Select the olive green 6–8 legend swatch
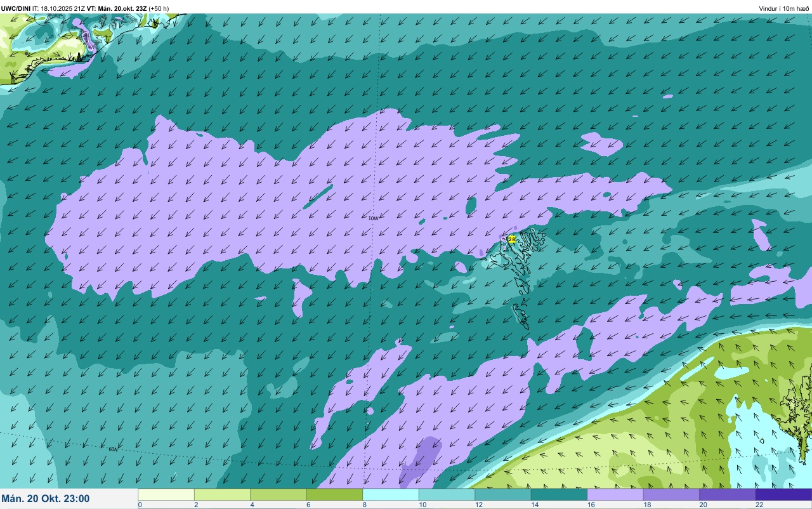Screen dimensions: 812x509 (334, 494)
